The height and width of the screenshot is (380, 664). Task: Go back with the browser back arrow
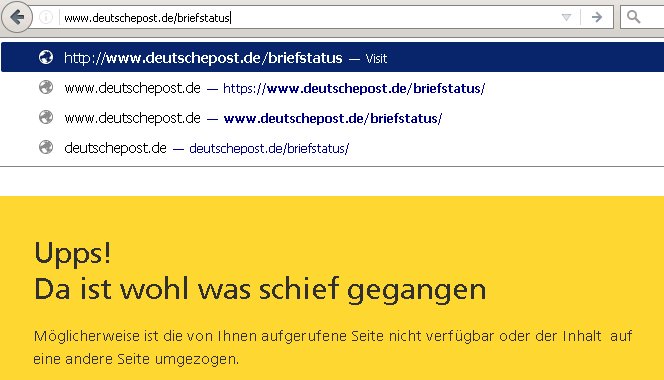(17, 17)
